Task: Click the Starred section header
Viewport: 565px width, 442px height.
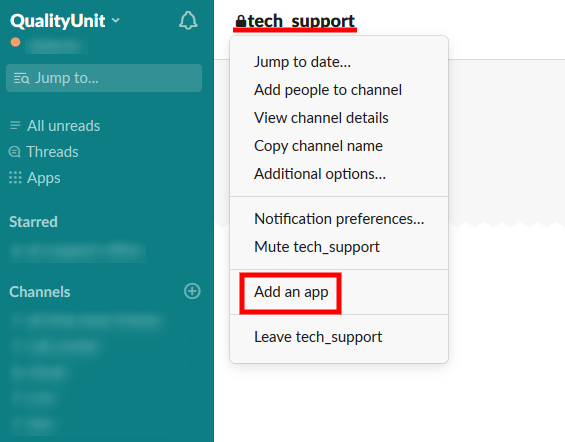Action: 33,222
